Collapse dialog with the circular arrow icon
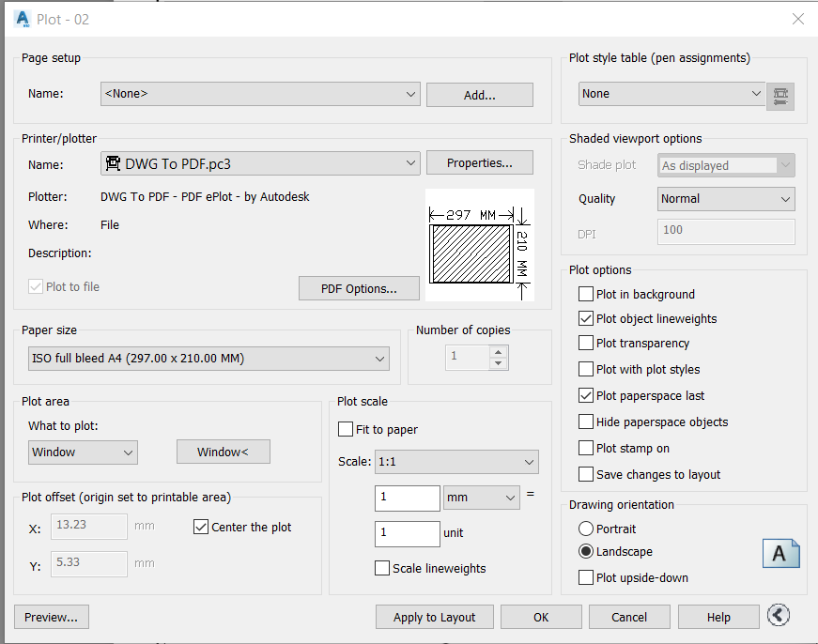This screenshot has height=644, width=818. pos(778,616)
